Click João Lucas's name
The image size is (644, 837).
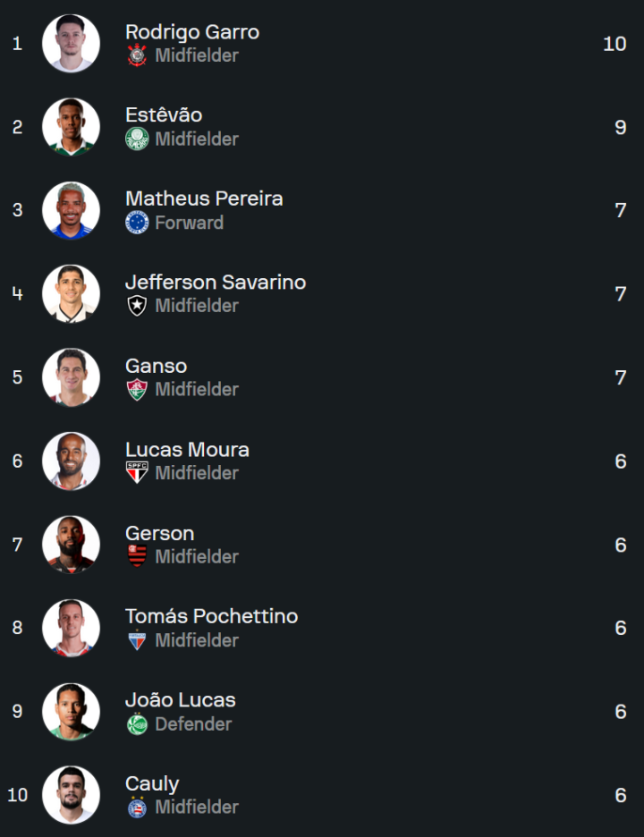[181, 699]
